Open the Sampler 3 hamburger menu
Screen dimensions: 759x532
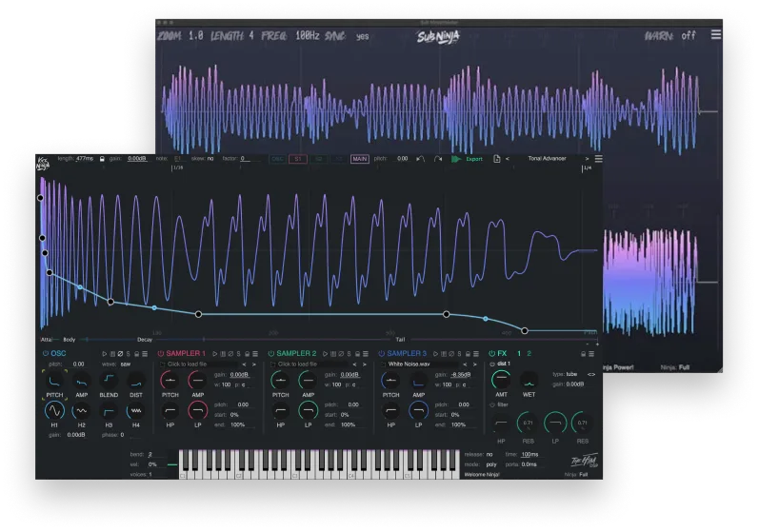point(476,354)
